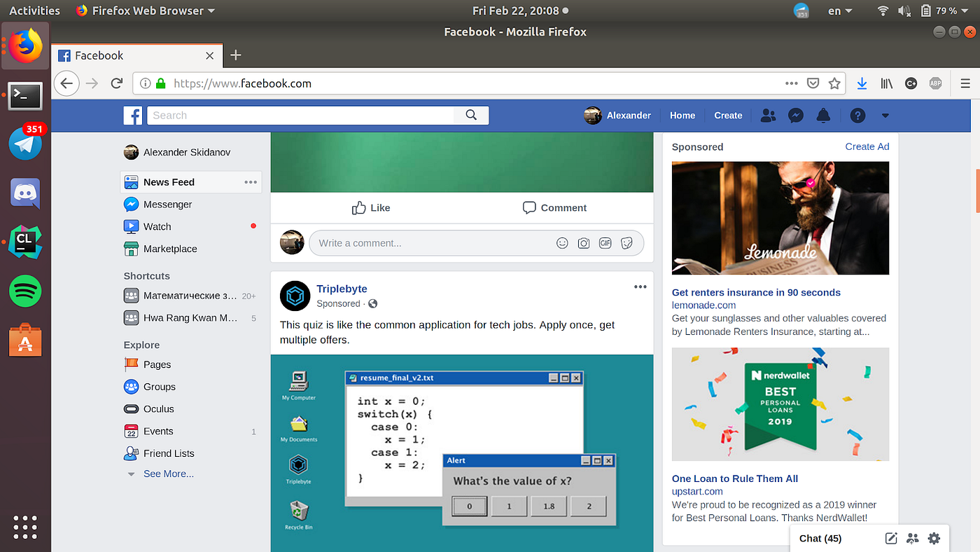Show applications grid in dock
This screenshot has height=552, width=980.
25,527
